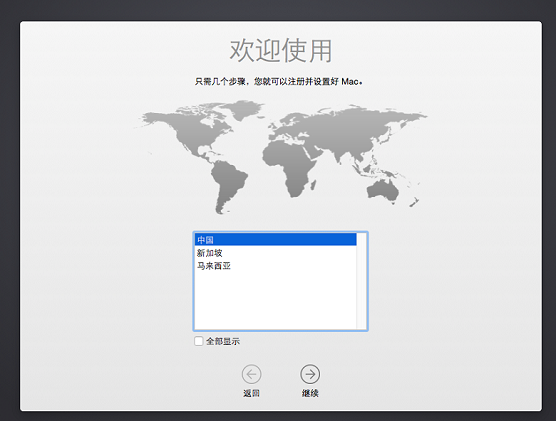
Task: Click the 全部显示 checkbox label text
Action: tap(223, 342)
